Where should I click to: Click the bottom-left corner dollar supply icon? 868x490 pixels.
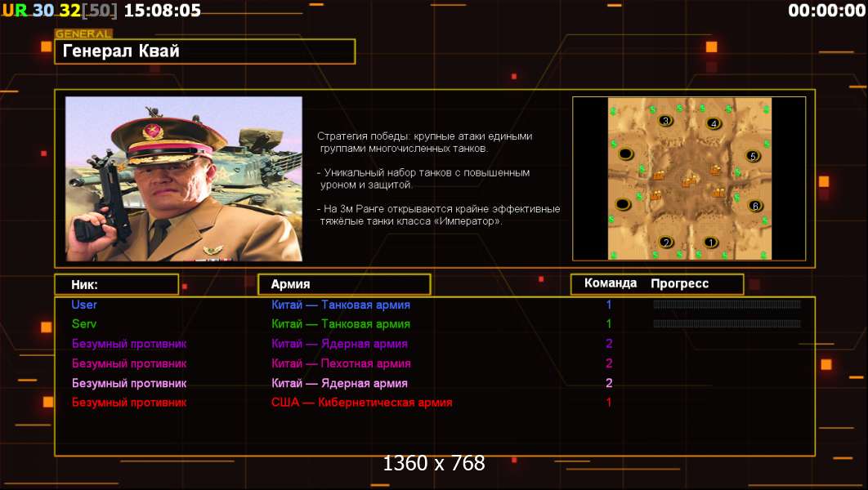tap(613, 255)
